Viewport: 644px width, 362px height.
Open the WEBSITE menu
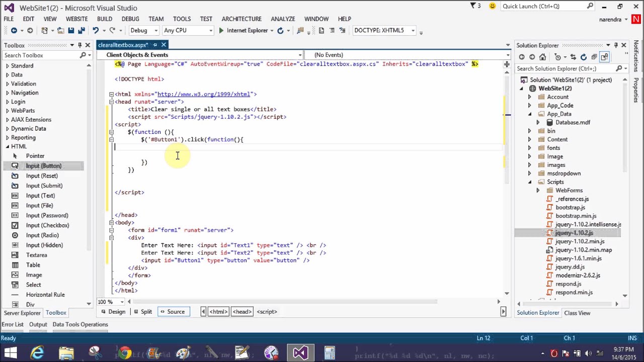76,19
